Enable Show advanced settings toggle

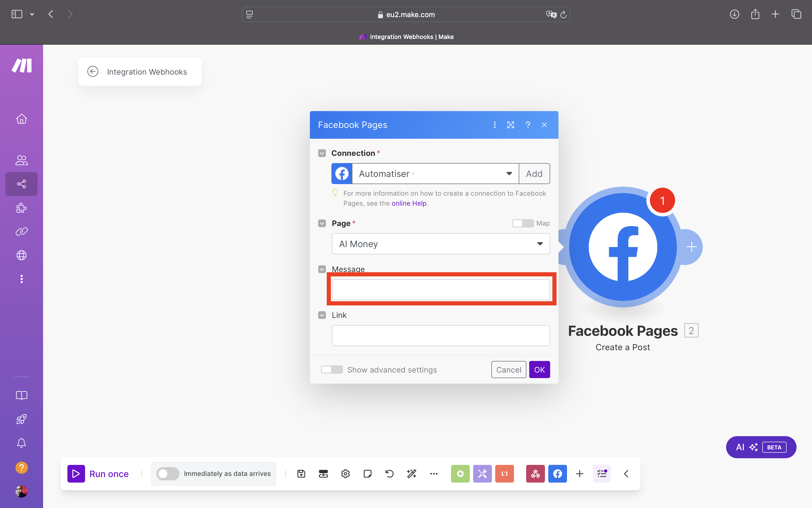tap(332, 370)
